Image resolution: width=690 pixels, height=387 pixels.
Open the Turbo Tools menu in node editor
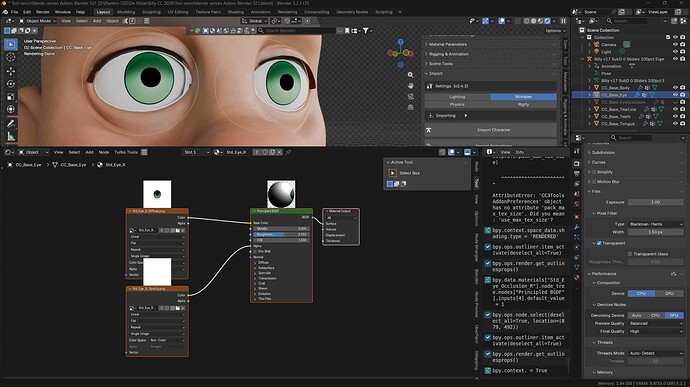(126, 152)
